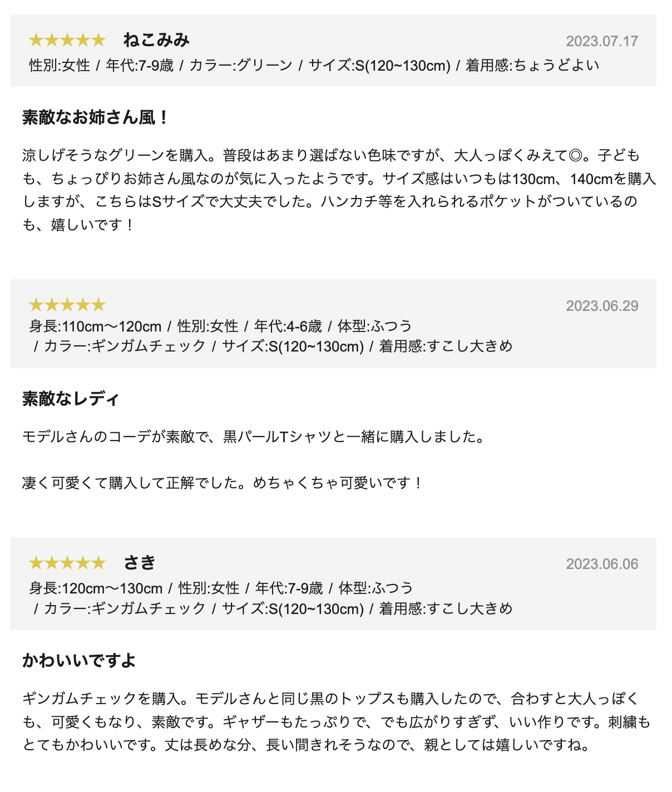Screen dimensions: 672x792
Task: Click review title かわいいですよ
Action: click(79, 661)
